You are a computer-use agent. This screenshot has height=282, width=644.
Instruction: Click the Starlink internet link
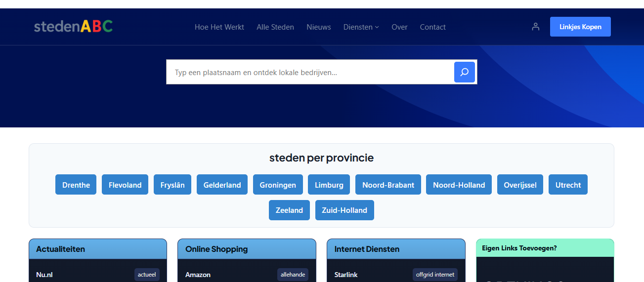[346, 275]
